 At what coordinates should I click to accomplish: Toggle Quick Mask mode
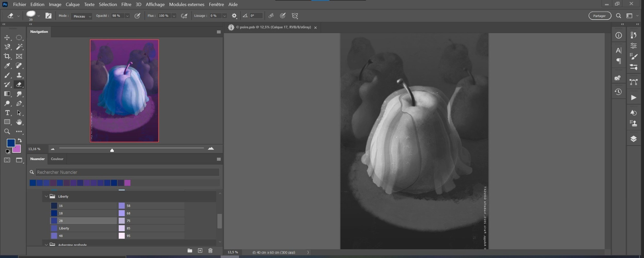pyautogui.click(x=7, y=160)
